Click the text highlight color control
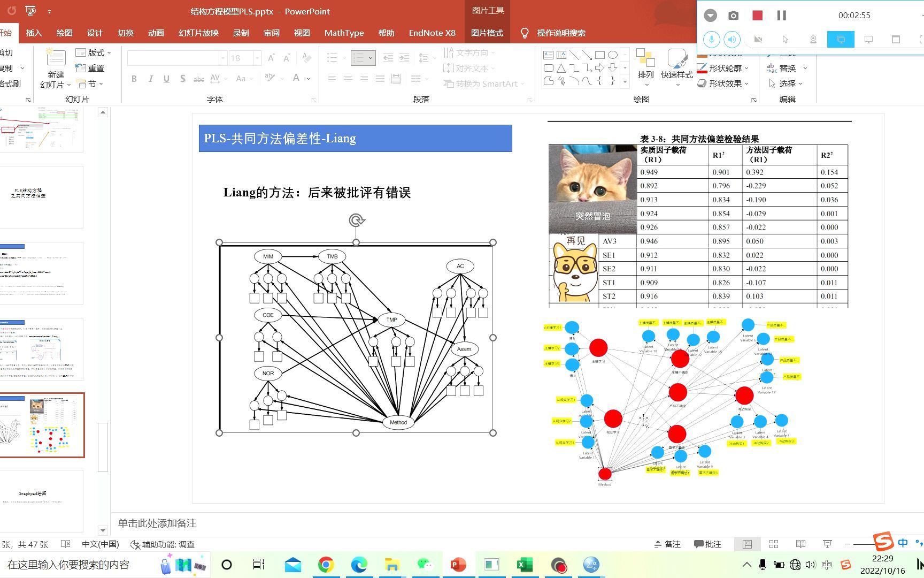Image resolution: width=924 pixels, height=578 pixels. (269, 79)
